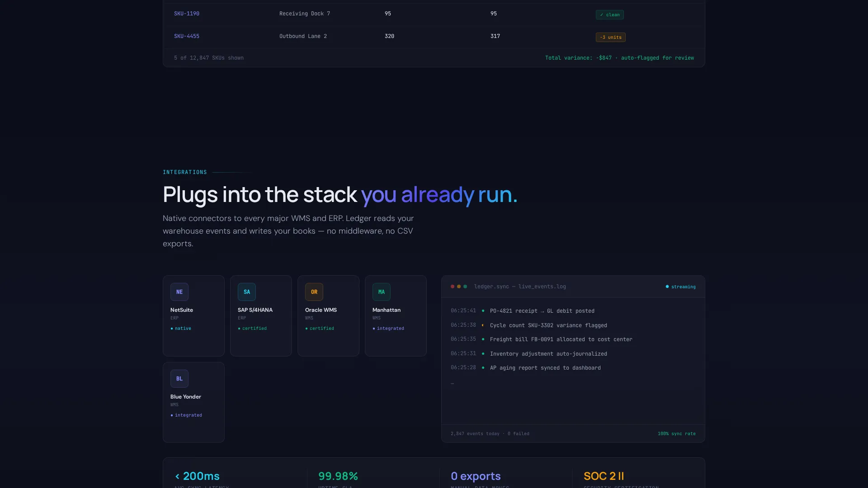Screen dimensions: 868x488
Task: Click Oracle WMS's certified status label
Action: point(320,328)
